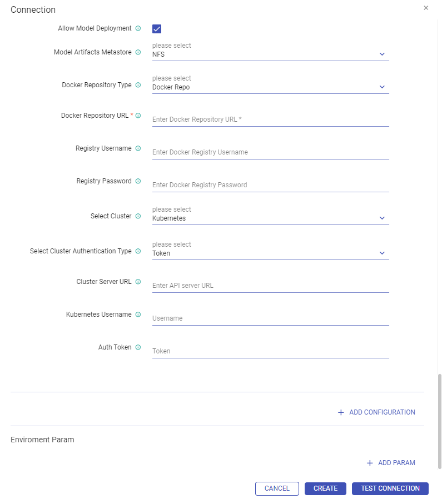Viewport: 442px width, 504px height.
Task: Focus the Auth Token field
Action: click(271, 351)
